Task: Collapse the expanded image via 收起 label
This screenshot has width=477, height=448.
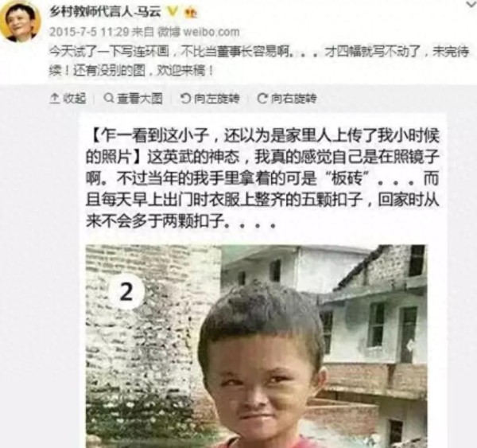Action: 74,99
